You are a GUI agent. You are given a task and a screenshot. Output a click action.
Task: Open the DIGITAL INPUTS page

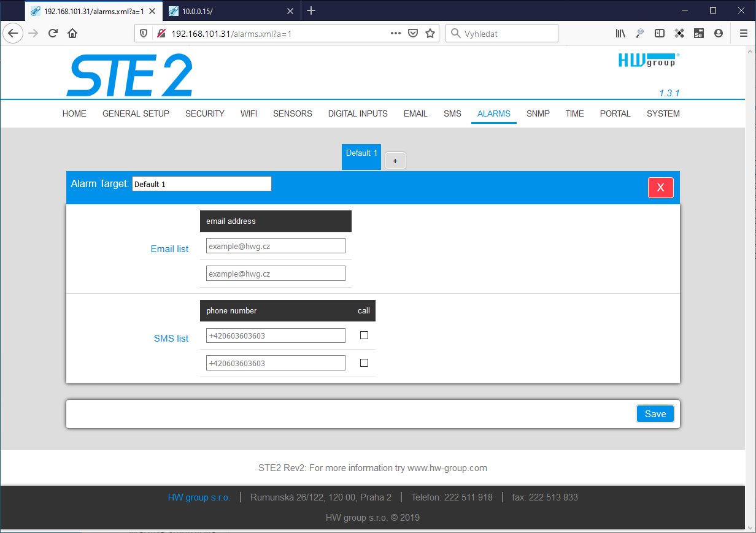[358, 113]
